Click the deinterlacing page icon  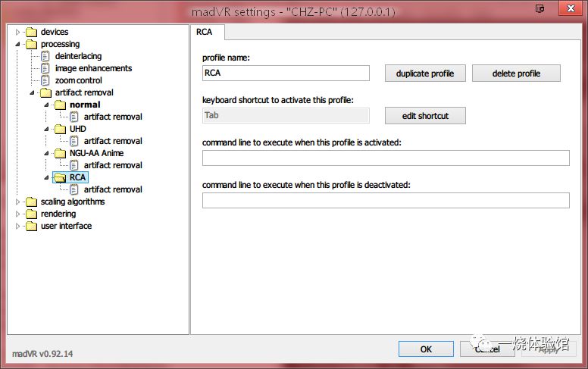point(45,57)
